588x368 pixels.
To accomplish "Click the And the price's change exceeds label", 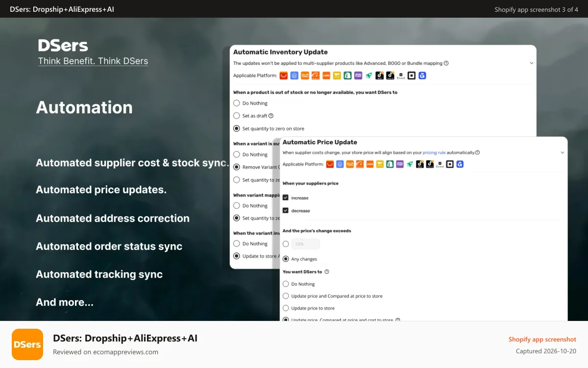I will [x=317, y=231].
